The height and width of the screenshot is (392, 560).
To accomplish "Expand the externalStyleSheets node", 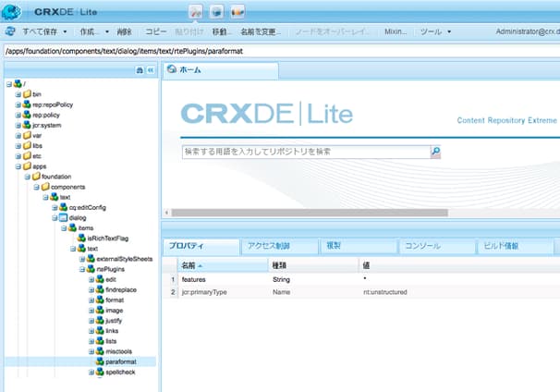I will point(82,259).
